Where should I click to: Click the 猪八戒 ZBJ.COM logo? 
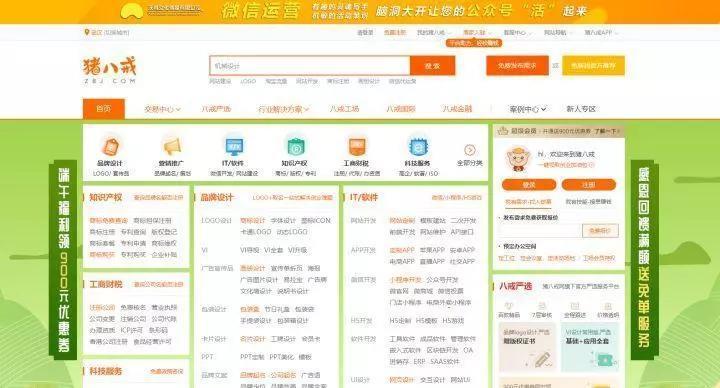tap(110, 70)
